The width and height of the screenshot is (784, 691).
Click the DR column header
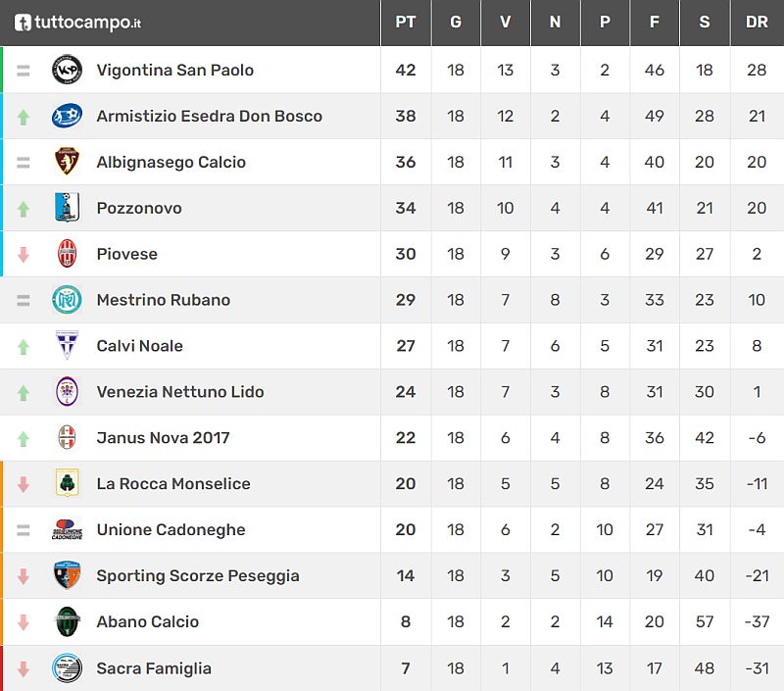point(756,23)
